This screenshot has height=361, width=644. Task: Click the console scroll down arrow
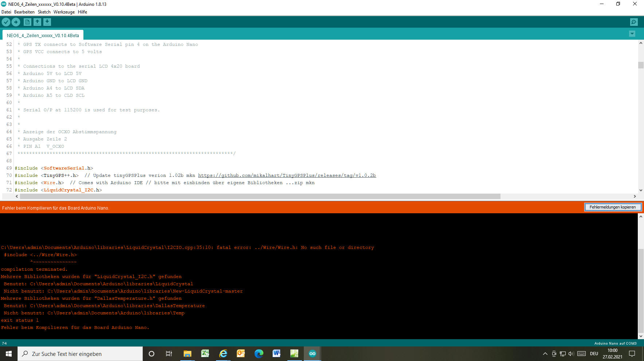point(641,336)
